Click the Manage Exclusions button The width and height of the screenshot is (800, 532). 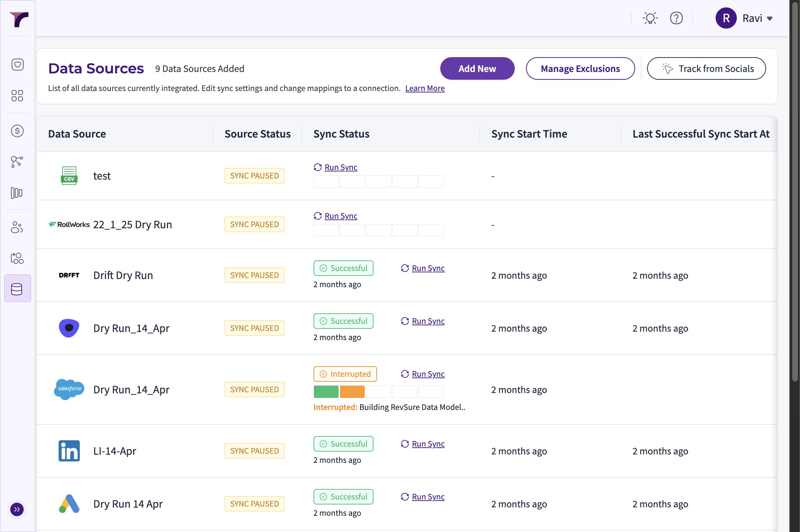[580, 69]
